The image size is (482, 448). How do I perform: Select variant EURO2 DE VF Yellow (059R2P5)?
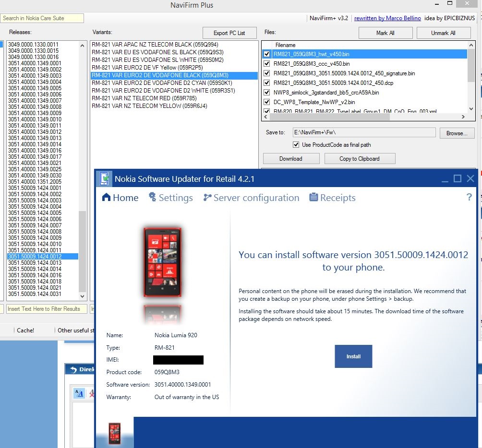174,68
